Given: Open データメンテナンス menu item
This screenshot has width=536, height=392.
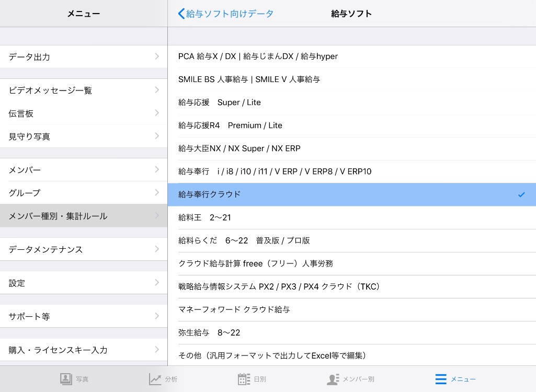Looking at the screenshot, I should tap(84, 249).
